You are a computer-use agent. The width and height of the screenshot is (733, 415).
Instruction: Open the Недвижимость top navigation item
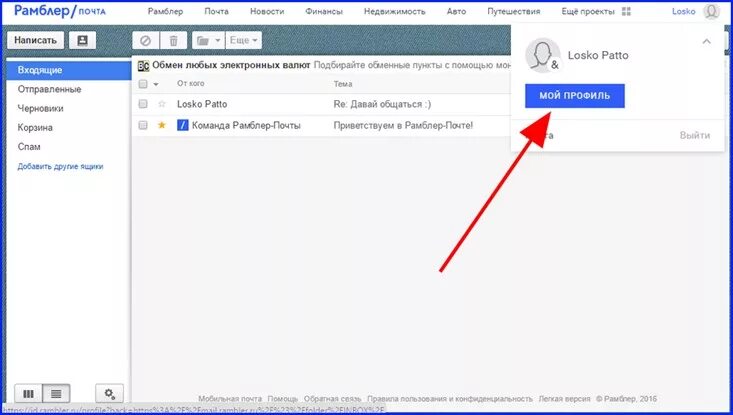395,11
